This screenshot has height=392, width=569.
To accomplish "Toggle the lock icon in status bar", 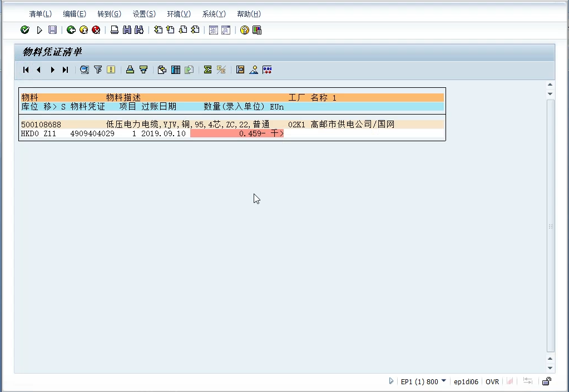I will coord(546,381).
